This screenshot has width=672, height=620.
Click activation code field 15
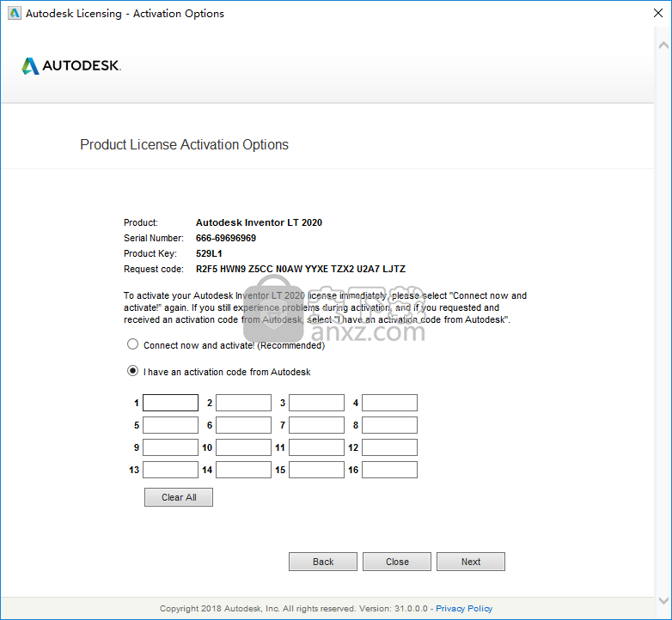pyautogui.click(x=317, y=470)
